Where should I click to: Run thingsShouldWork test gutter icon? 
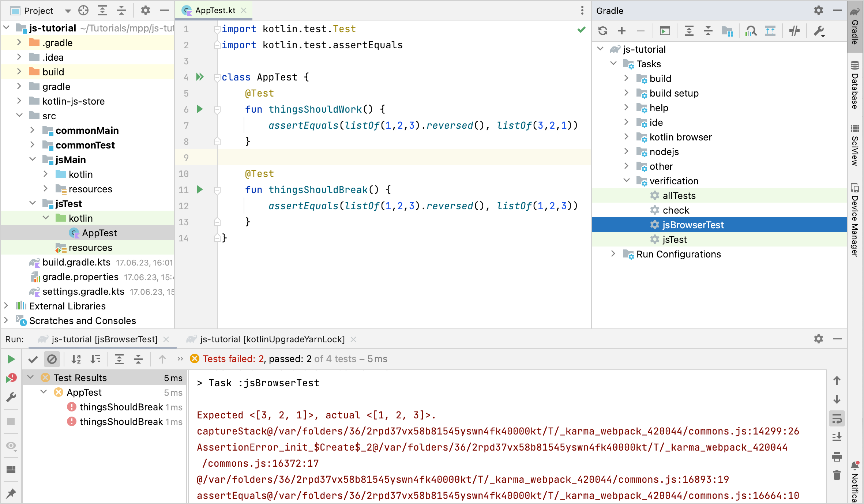pyautogui.click(x=200, y=109)
